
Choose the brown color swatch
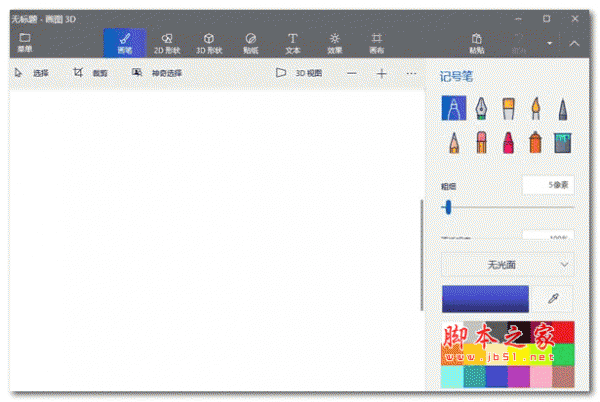click(563, 376)
